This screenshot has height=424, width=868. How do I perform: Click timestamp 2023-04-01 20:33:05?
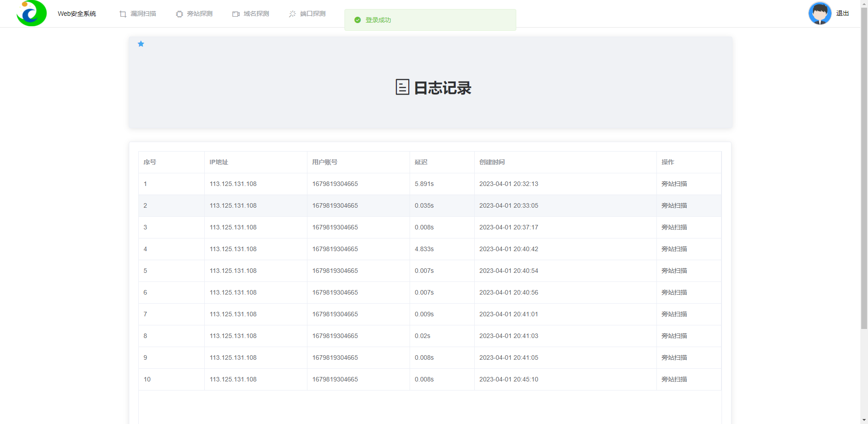[x=509, y=205]
